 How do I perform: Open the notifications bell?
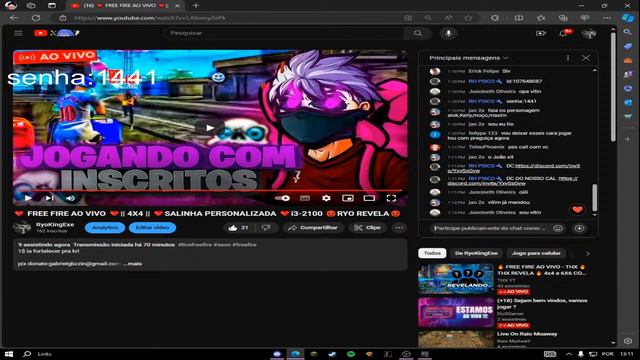(x=564, y=33)
